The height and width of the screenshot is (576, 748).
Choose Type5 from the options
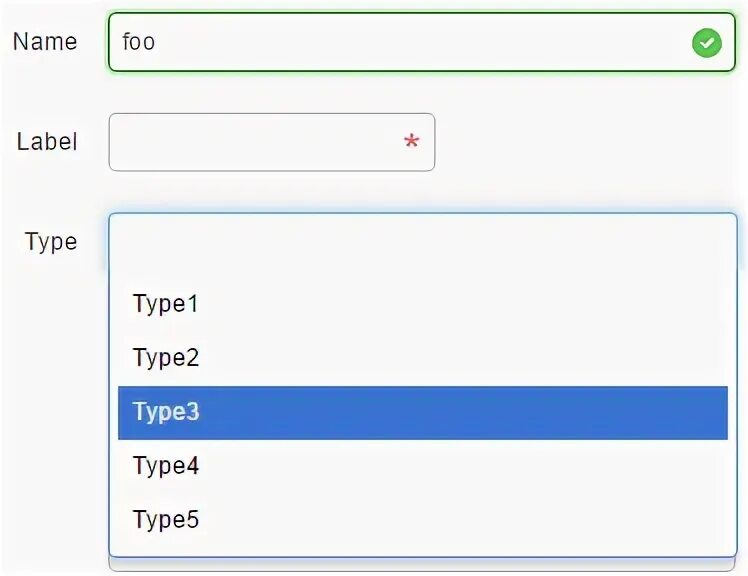point(166,520)
